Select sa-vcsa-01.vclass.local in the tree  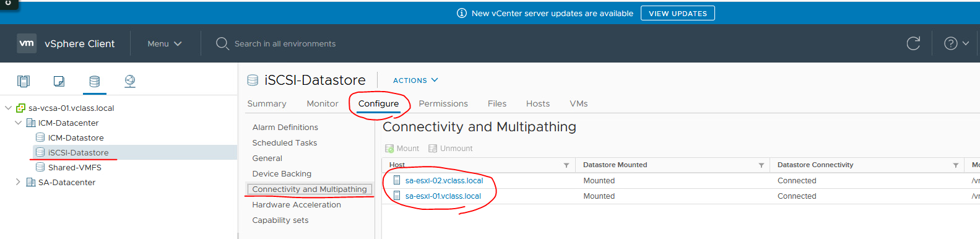[x=71, y=108]
